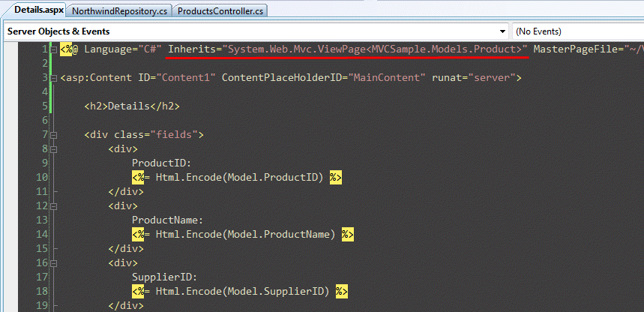
Task: Collapse the div block on line 8
Action: [54, 149]
